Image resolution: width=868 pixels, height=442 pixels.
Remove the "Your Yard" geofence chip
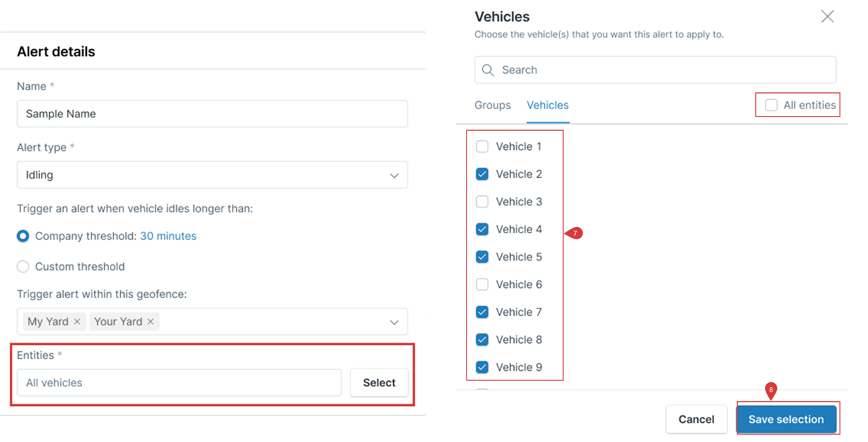pyautogui.click(x=150, y=321)
